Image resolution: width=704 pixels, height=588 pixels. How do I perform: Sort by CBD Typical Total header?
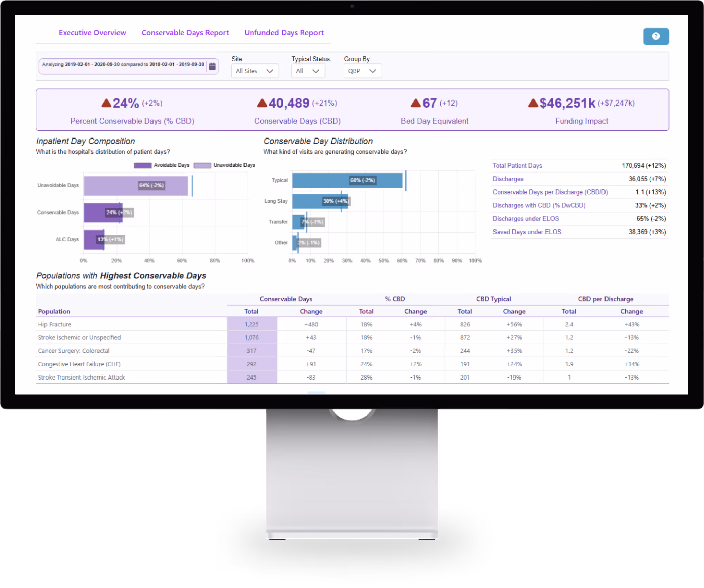[465, 311]
